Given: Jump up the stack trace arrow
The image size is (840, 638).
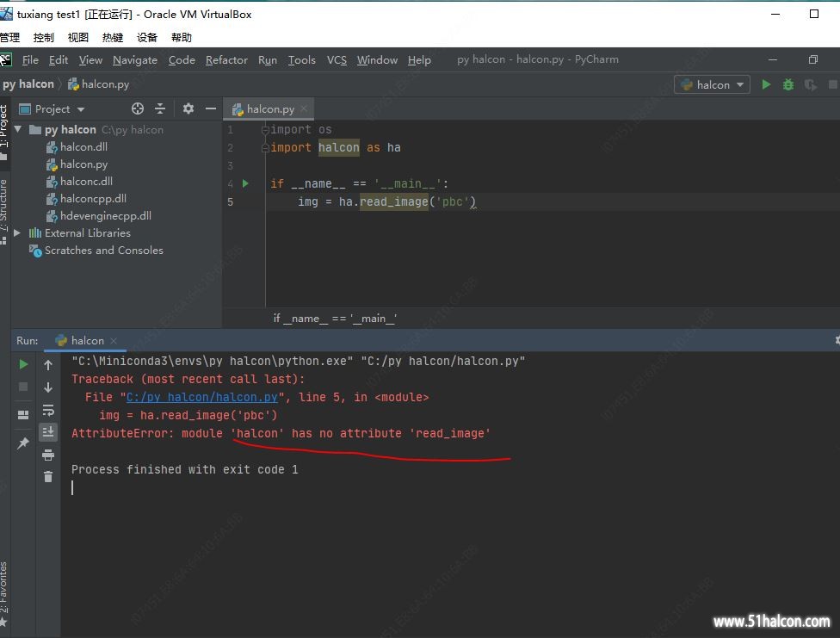Looking at the screenshot, I should tap(48, 365).
